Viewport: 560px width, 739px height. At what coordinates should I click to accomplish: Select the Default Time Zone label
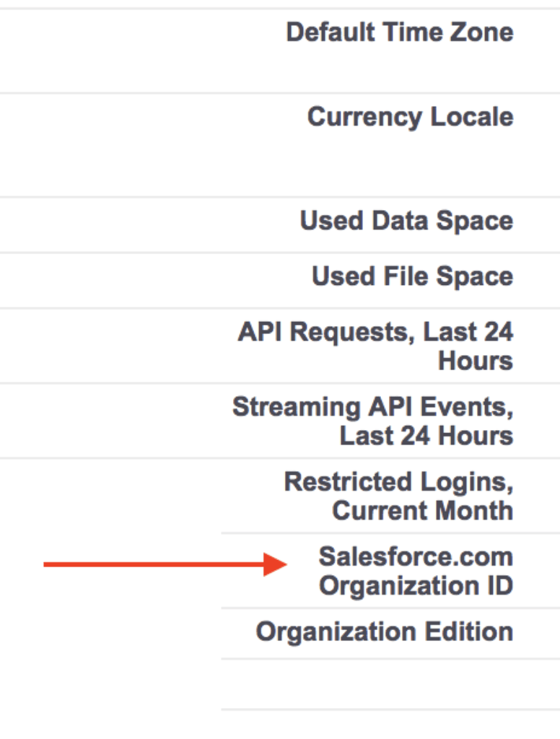(399, 32)
